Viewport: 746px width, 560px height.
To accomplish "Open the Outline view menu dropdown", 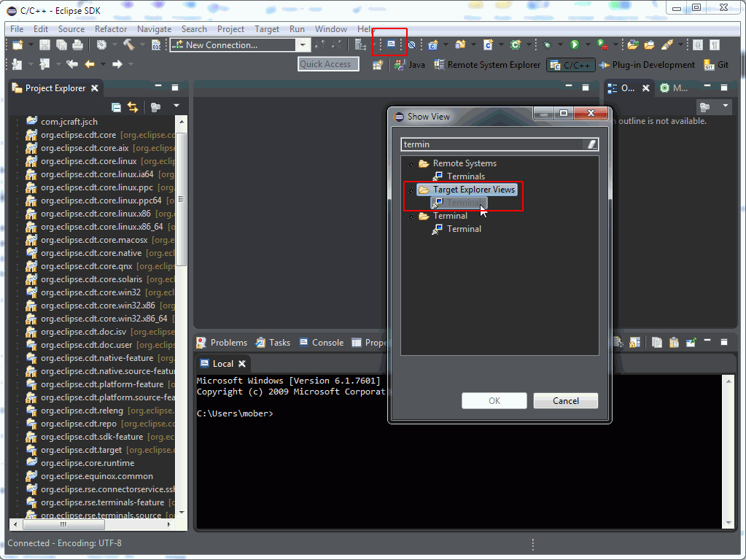I will tap(725, 106).
